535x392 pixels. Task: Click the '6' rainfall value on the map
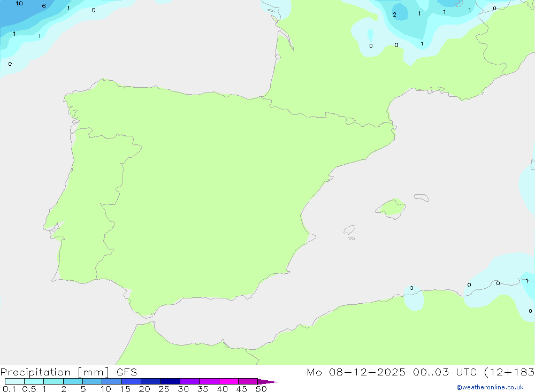click(44, 6)
